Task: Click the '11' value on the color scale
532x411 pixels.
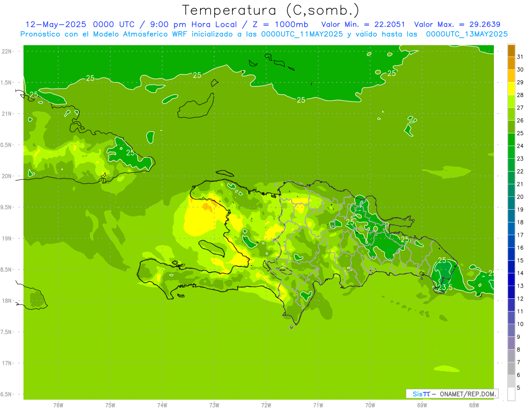Action: click(x=520, y=311)
